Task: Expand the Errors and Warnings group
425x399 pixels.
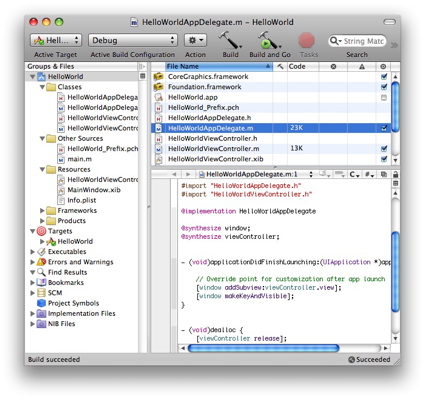Action: (x=33, y=262)
